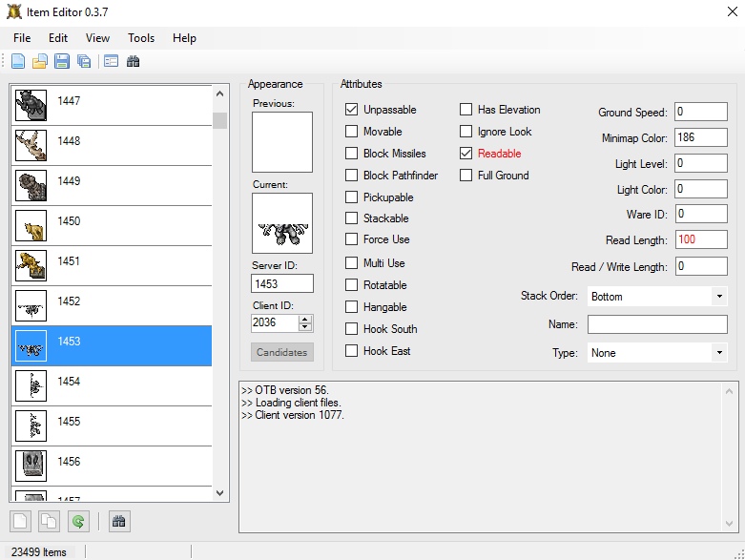Viewport: 745px width, 560px height.
Task: Click the New file toolbar icon
Action: pyautogui.click(x=18, y=61)
